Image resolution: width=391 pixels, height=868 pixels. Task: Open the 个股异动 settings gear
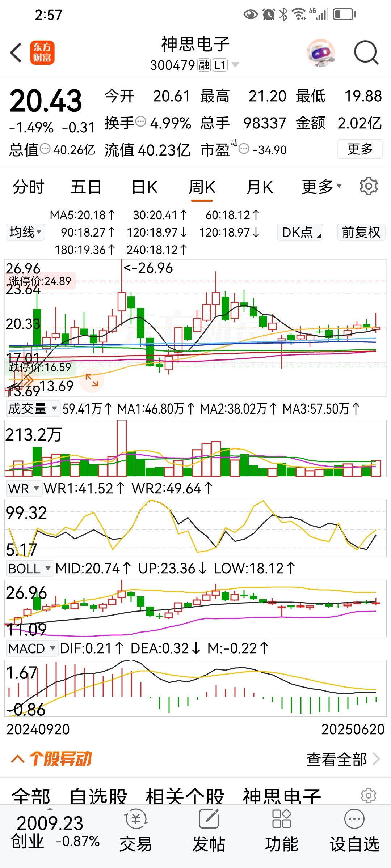pyautogui.click(x=369, y=795)
